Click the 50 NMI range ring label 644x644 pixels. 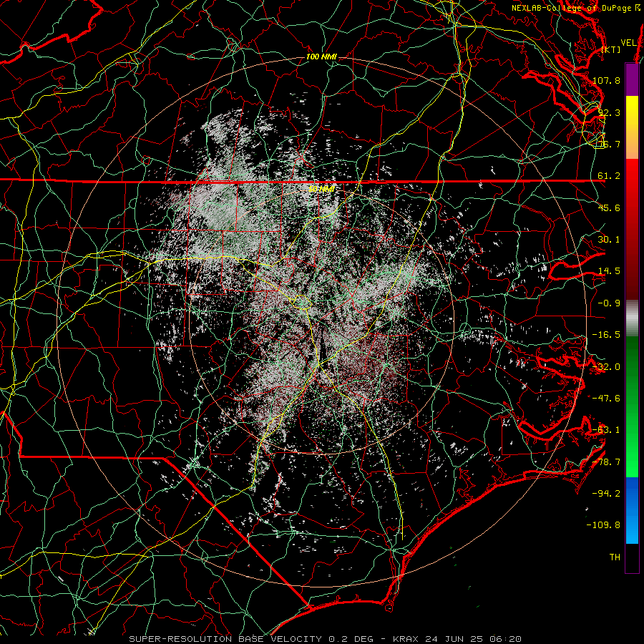coord(321,189)
